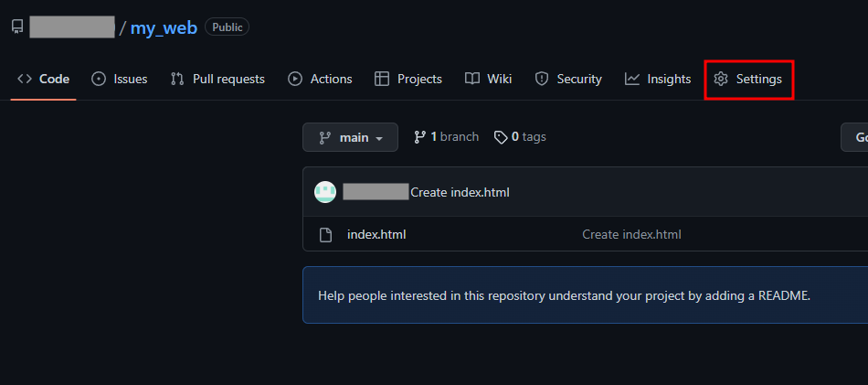Click the my_web repository name link
The width and height of the screenshot is (868, 385).
[x=164, y=27]
